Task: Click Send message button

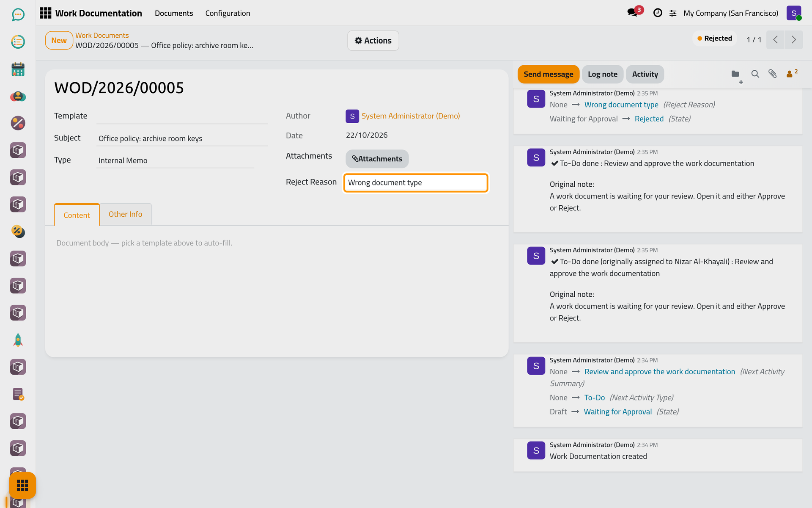Action: click(549, 74)
